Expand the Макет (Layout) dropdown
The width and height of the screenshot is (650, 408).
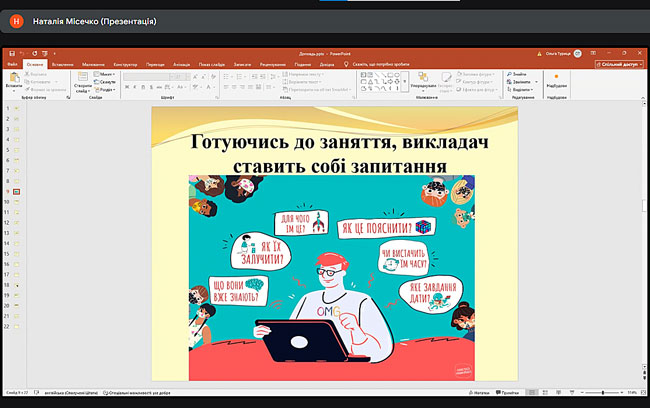pyautogui.click(x=106, y=73)
